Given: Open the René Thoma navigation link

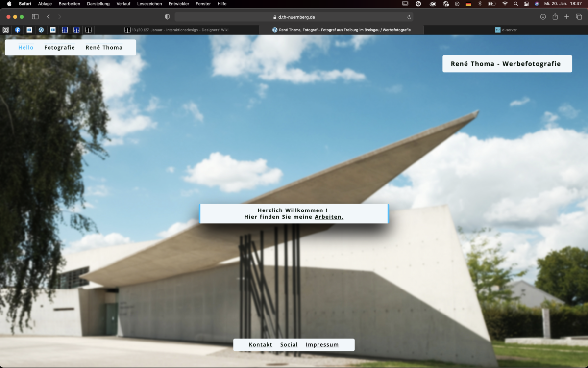Looking at the screenshot, I should pyautogui.click(x=104, y=48).
